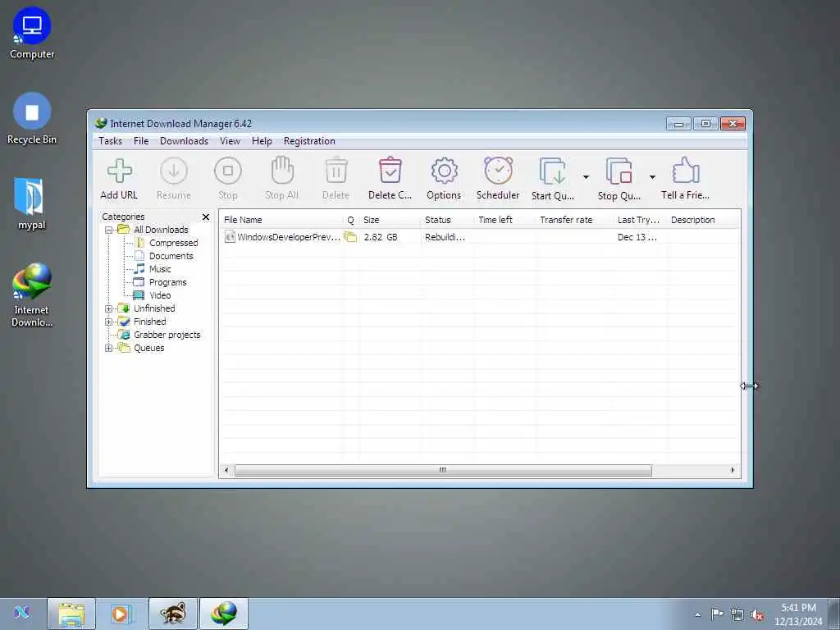Open the Downloads menu
Screen dimensions: 840x630
click(x=184, y=141)
